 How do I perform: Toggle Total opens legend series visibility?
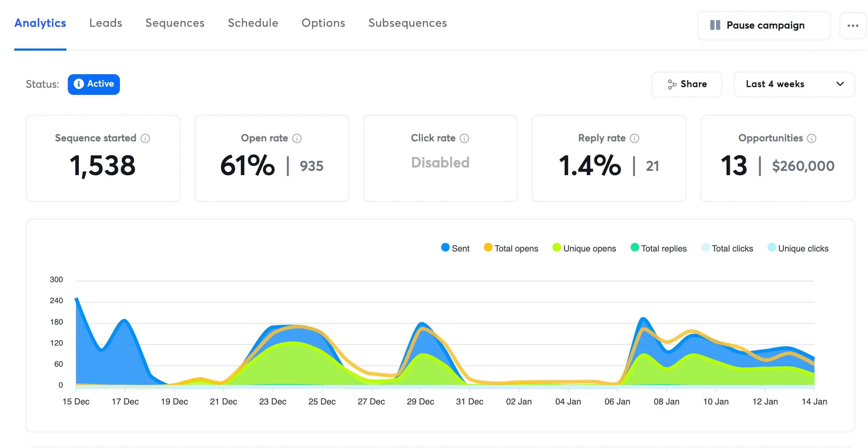click(511, 248)
